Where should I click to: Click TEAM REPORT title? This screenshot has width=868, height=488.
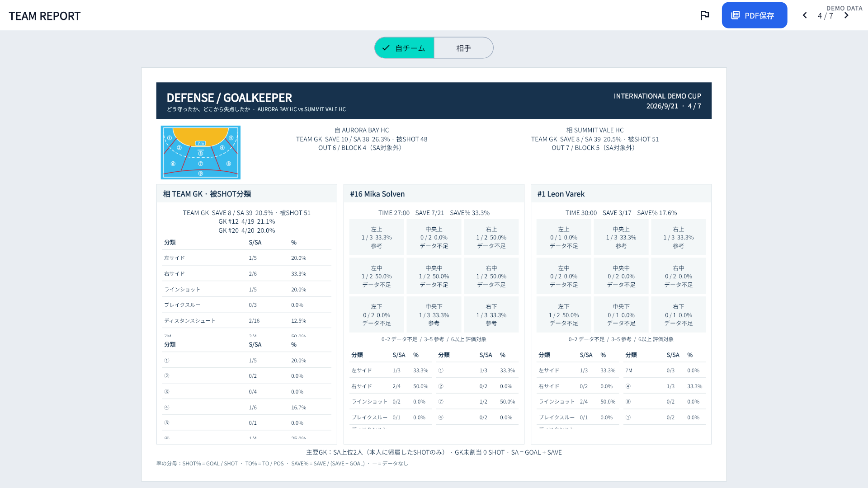44,16
